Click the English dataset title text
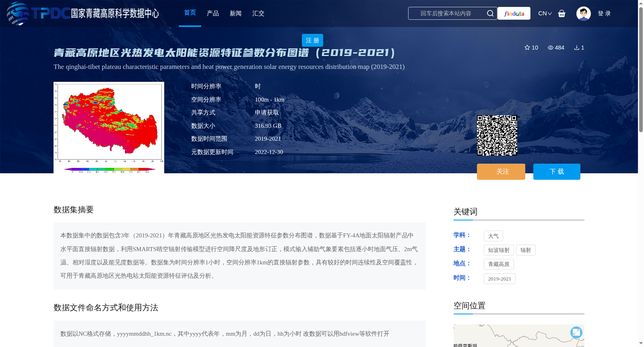 click(229, 67)
